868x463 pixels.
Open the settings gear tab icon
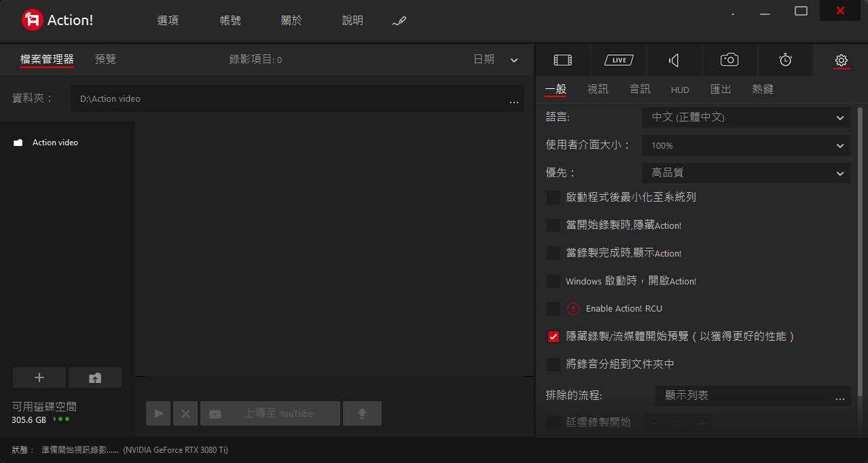click(841, 60)
